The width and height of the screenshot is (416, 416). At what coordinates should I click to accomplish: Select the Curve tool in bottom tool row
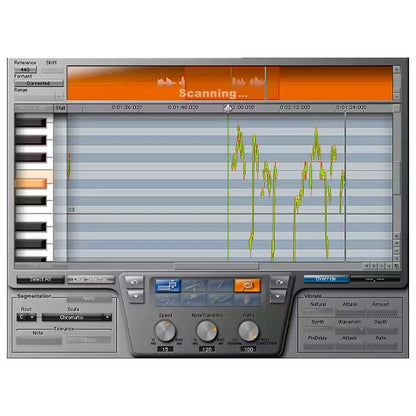tap(168, 300)
